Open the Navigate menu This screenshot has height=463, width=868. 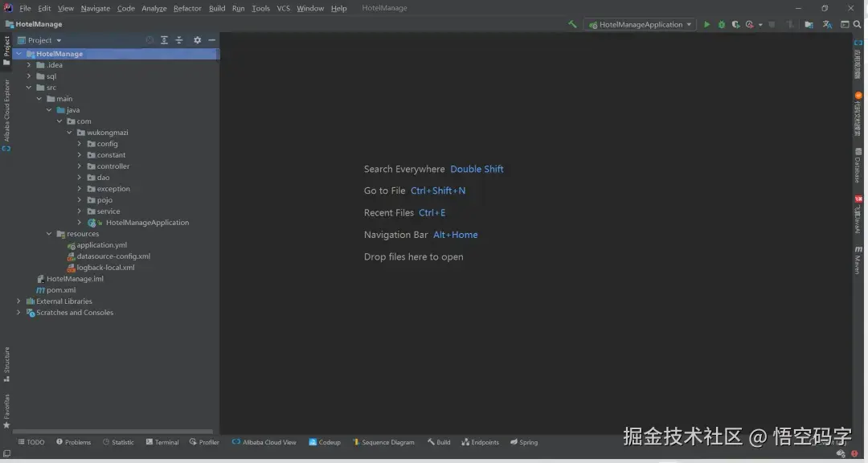pyautogui.click(x=95, y=8)
